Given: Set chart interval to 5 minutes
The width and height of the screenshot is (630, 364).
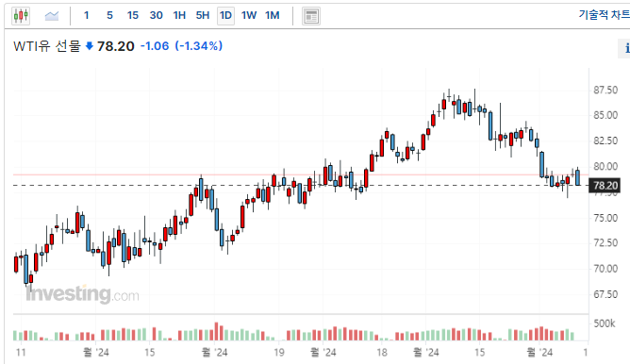Looking at the screenshot, I should coord(109,16).
